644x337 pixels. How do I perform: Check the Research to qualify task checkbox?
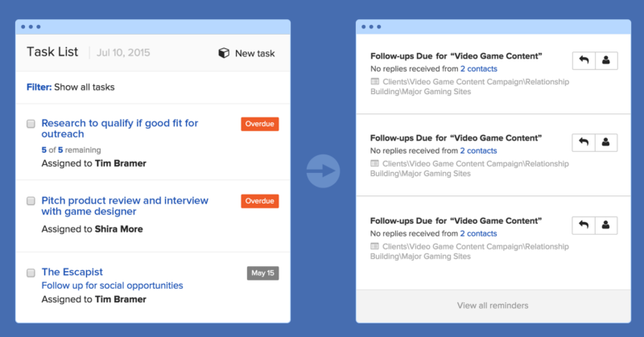tap(31, 124)
